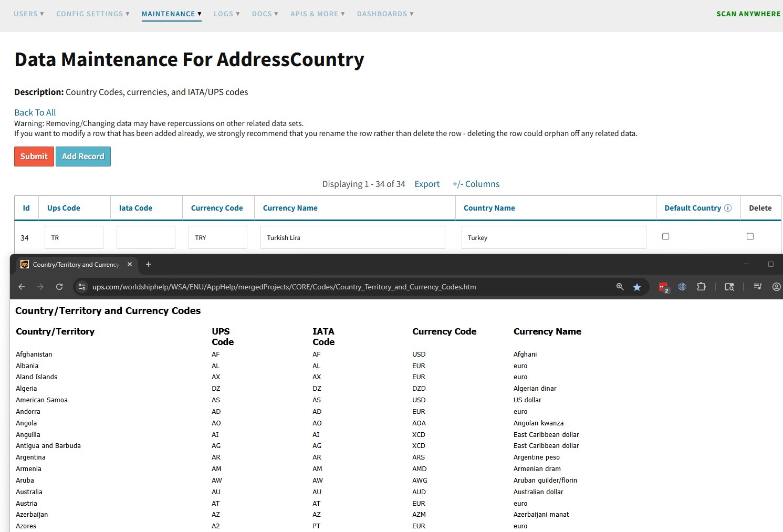Click the browser forward arrow

40,287
